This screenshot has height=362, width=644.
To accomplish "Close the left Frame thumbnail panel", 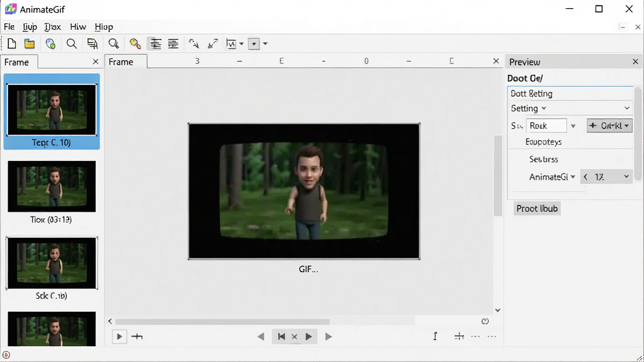I will click(x=96, y=62).
